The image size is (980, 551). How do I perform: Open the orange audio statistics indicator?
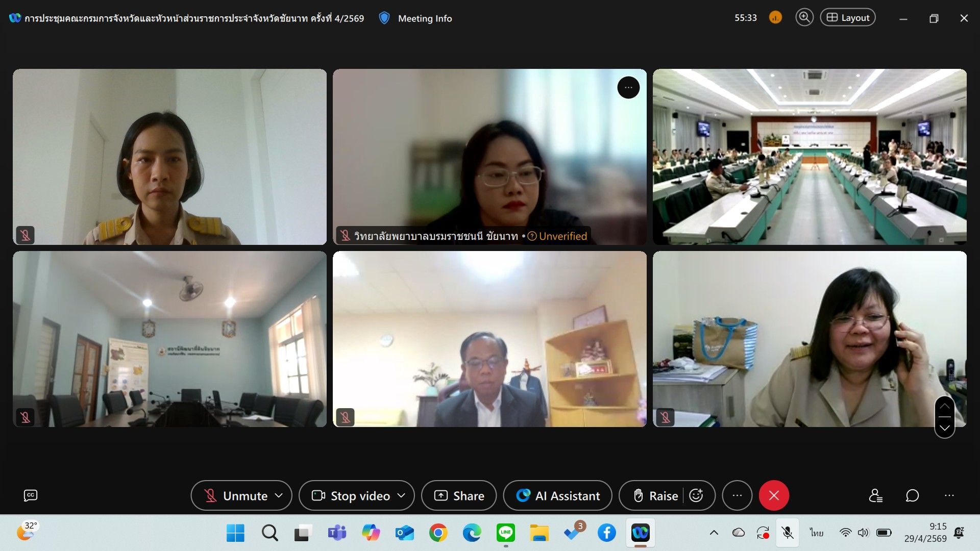point(775,18)
